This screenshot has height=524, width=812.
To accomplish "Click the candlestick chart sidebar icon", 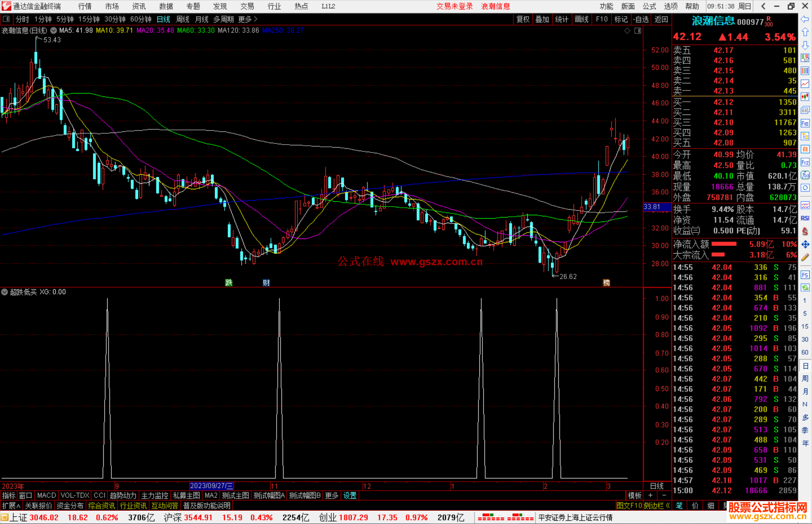I will [x=805, y=97].
